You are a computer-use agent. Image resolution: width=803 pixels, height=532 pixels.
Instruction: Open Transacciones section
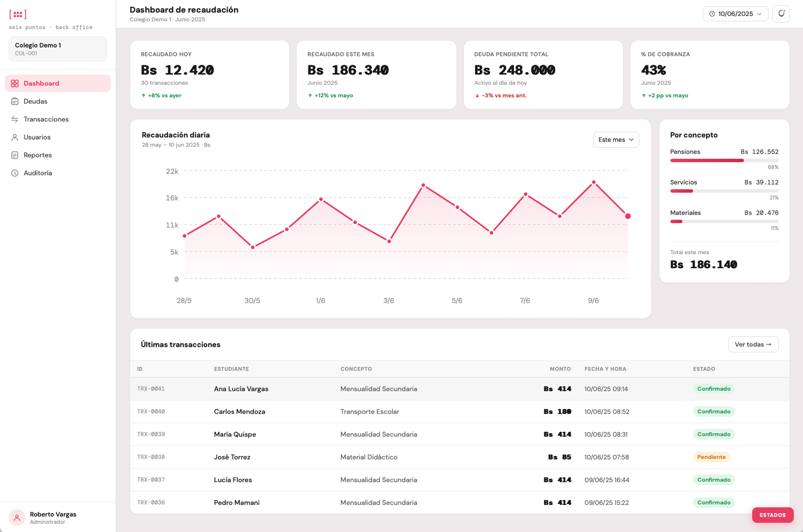[x=58, y=119]
